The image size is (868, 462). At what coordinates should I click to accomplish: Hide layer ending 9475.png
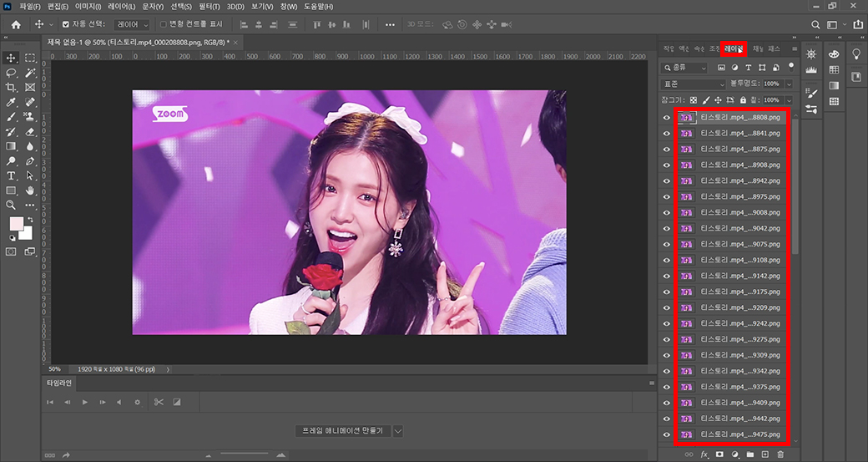tap(667, 434)
